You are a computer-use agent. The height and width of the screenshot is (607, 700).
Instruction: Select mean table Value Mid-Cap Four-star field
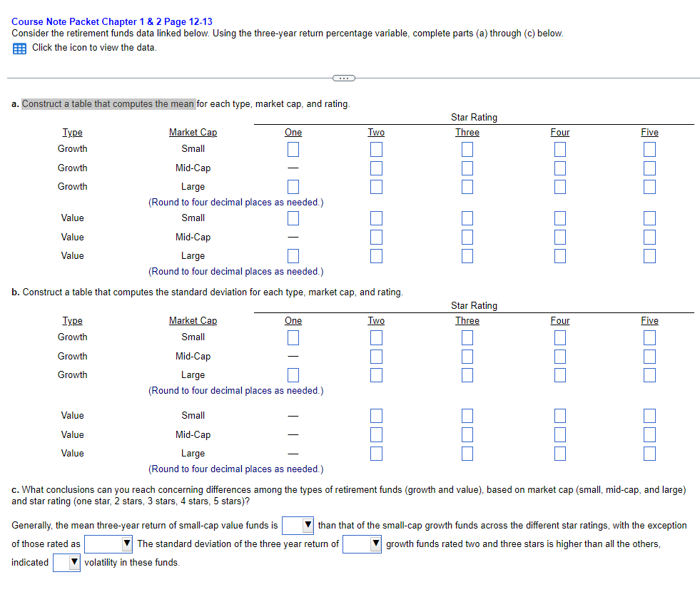[x=560, y=237]
